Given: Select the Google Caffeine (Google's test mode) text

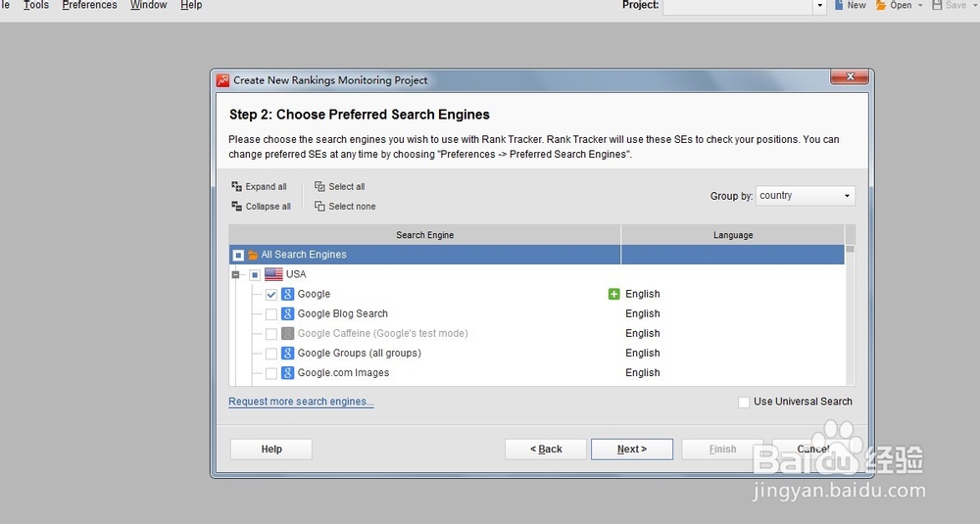Looking at the screenshot, I should click(382, 334).
